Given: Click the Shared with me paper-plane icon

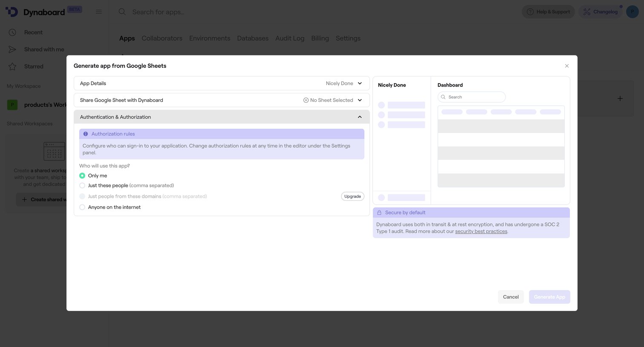Looking at the screenshot, I should pyautogui.click(x=12, y=49).
